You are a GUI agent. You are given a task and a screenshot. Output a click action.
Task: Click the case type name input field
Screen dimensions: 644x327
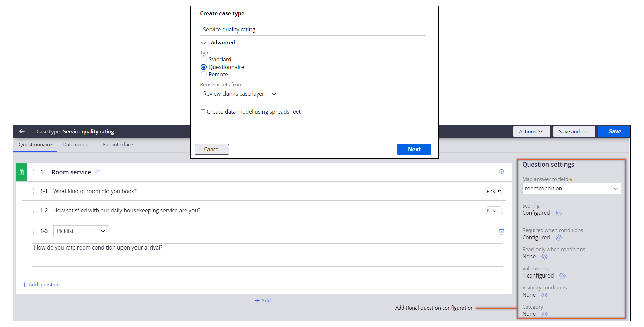313,29
